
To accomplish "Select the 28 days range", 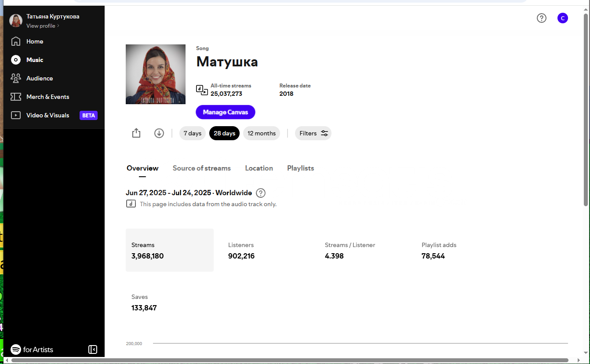I will [x=225, y=133].
